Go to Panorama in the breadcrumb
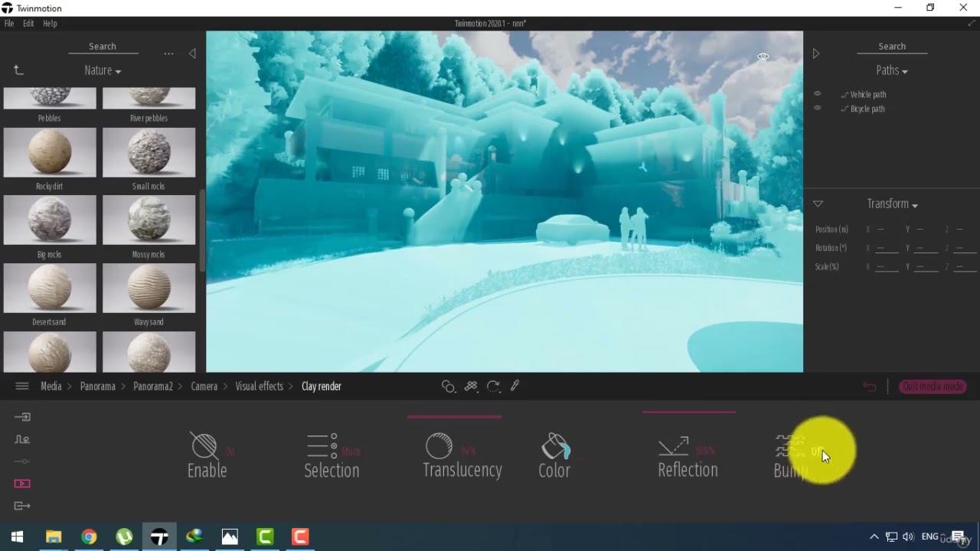Viewport: 980px width, 551px height. click(x=98, y=386)
